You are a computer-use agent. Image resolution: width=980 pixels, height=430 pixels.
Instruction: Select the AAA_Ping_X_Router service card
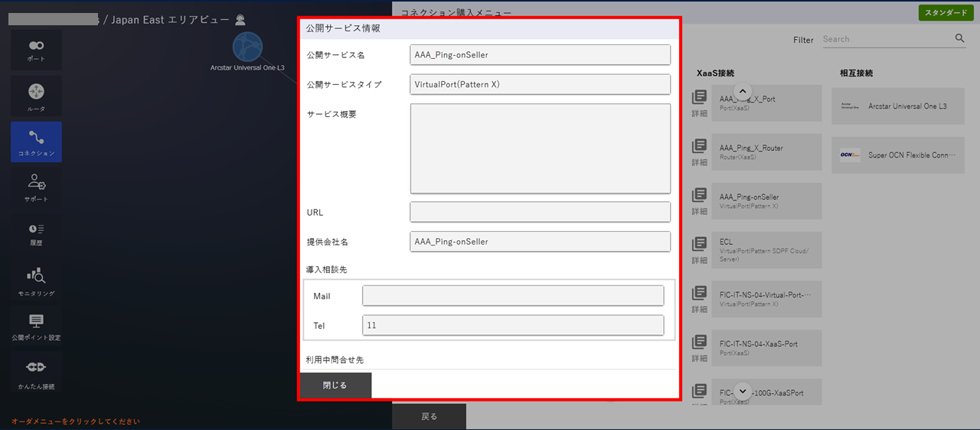pyautogui.click(x=766, y=152)
